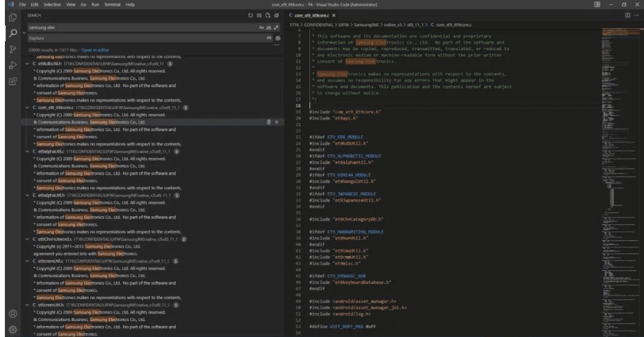Click UIFW in the breadcrumb
This screenshot has width=644, height=337.
pyautogui.click(x=344, y=25)
